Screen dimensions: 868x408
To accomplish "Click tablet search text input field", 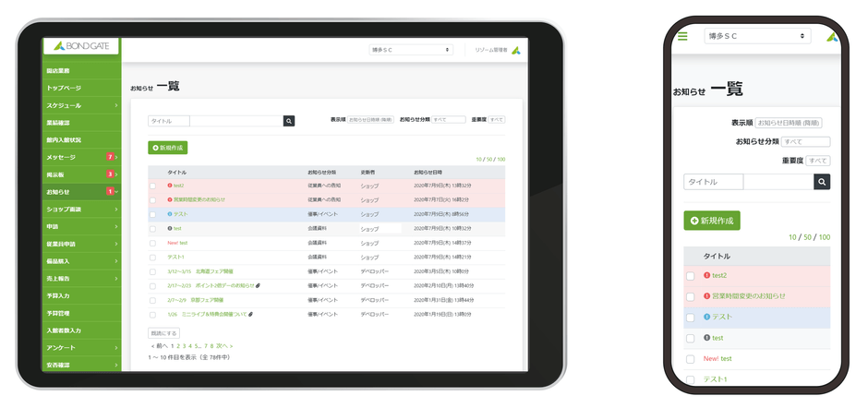I will click(236, 121).
